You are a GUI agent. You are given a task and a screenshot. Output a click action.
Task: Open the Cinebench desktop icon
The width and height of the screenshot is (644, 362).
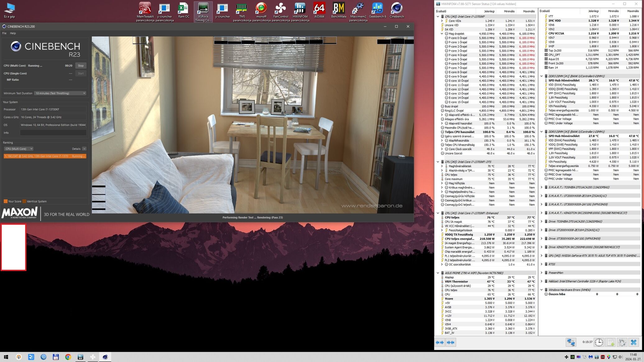397,10
